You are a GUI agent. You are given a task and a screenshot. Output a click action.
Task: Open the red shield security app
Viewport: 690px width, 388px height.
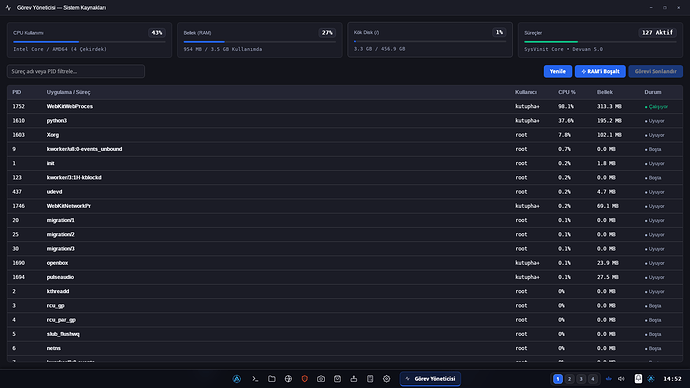(x=305, y=379)
